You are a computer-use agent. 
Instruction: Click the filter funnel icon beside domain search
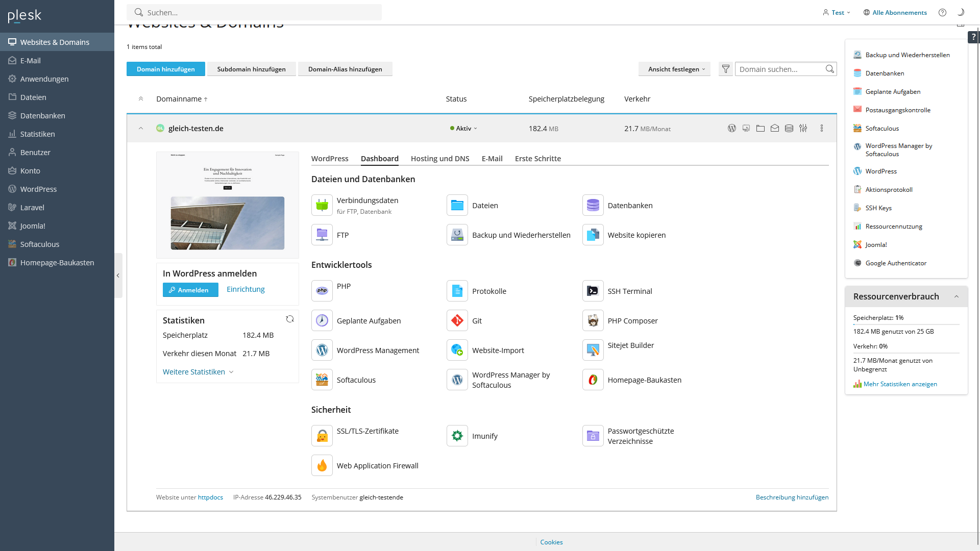[x=725, y=69]
